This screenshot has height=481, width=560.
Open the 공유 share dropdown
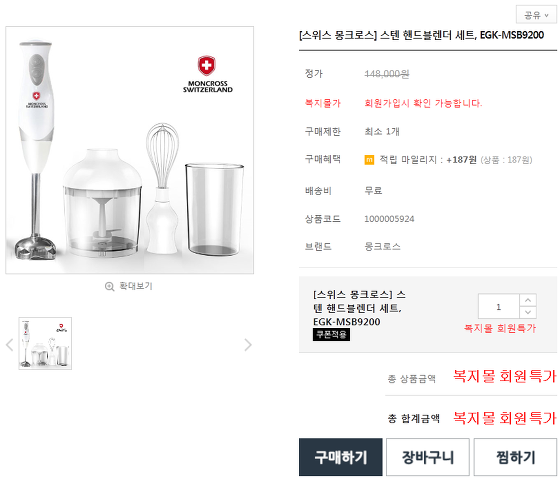[x=536, y=15]
